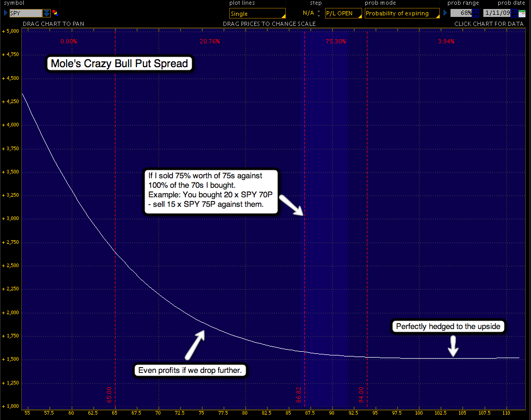Click the symbol linking color squares icon
This screenshot has width=531, height=420.
pyautogui.click(x=55, y=13)
